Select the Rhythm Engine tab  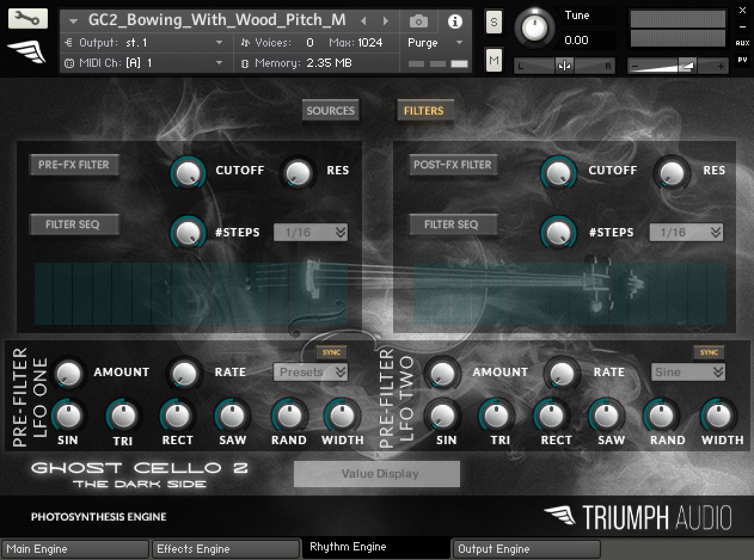[376, 547]
